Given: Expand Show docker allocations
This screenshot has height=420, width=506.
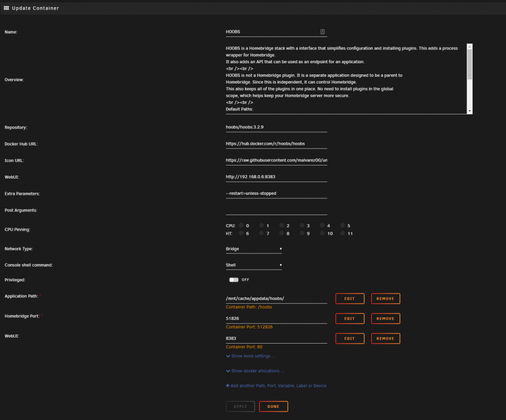Looking at the screenshot, I should (x=255, y=371).
